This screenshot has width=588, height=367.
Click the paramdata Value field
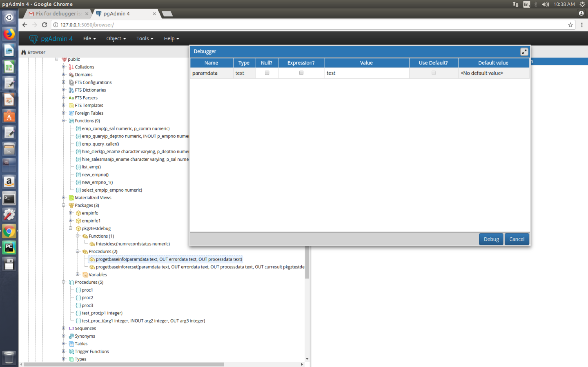(366, 73)
